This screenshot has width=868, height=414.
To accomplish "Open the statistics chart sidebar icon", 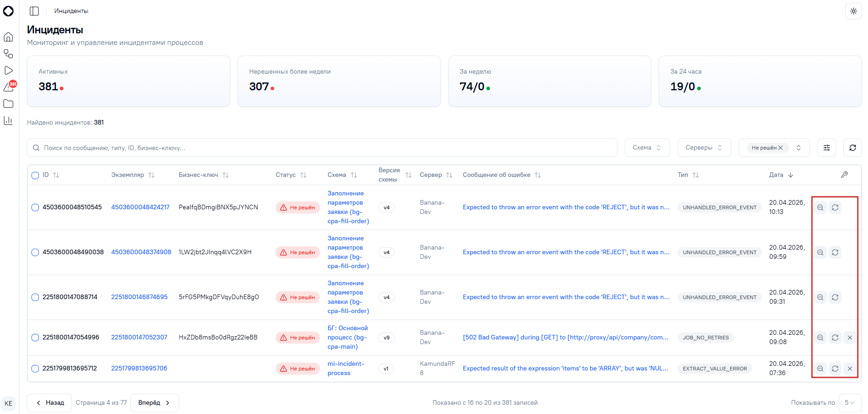I will click(x=8, y=120).
